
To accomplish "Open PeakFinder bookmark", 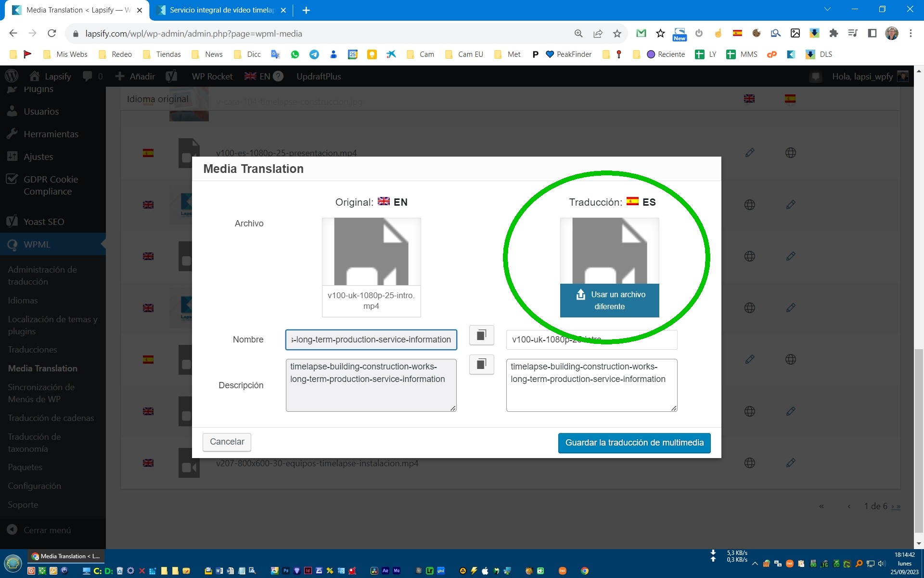I will pos(568,54).
